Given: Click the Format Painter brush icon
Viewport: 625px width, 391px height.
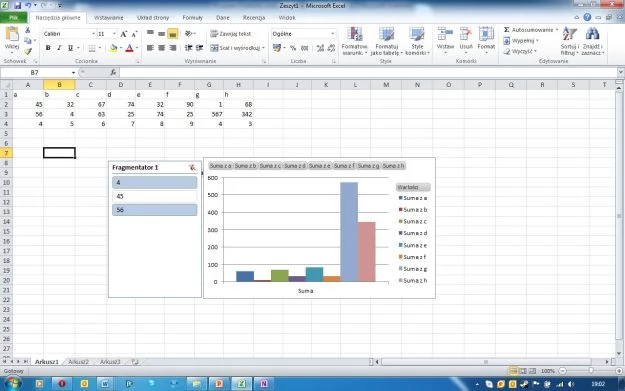Looking at the screenshot, I should coord(28,51).
